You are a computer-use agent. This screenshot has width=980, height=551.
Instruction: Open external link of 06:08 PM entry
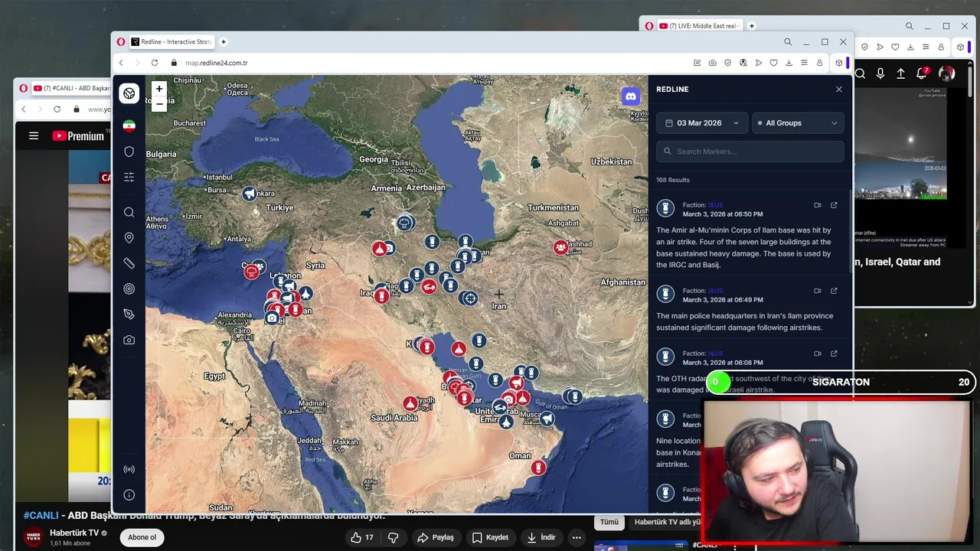click(x=834, y=354)
